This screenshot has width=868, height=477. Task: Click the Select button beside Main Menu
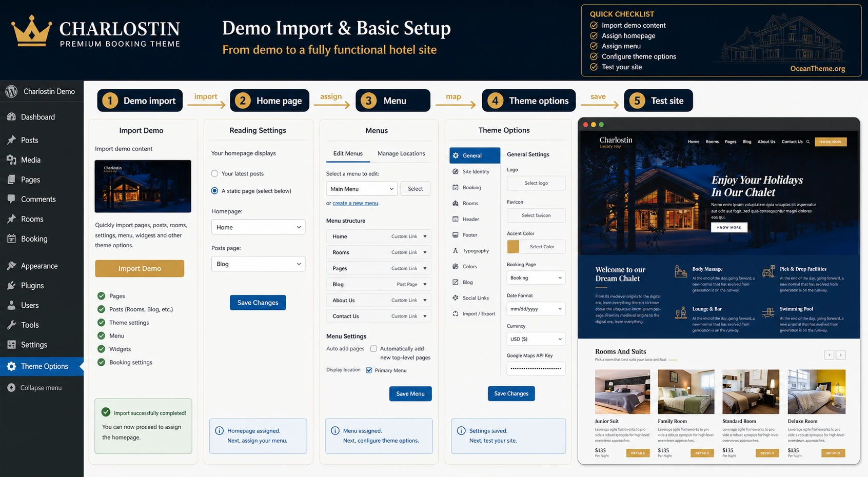click(416, 189)
